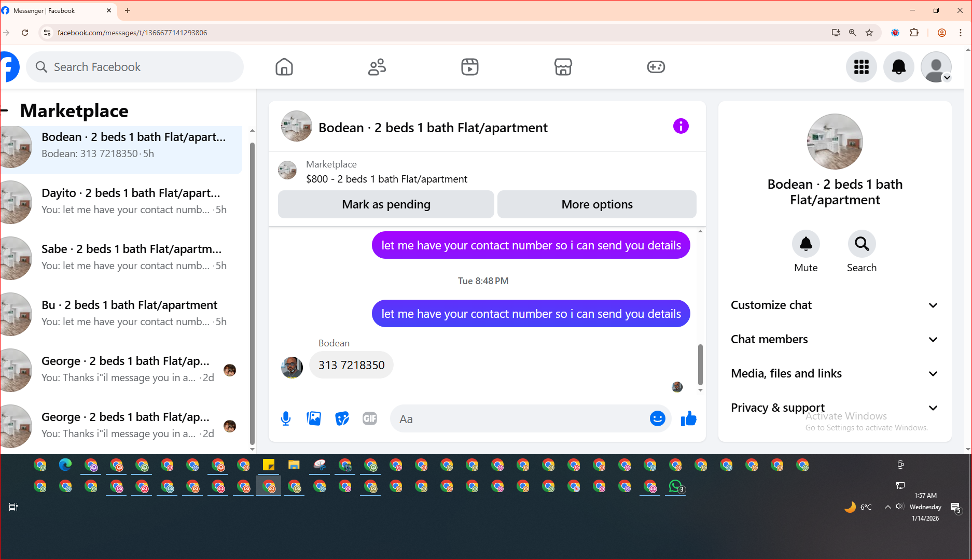Choose a sticker with the sticker icon
972x560 pixels.
(342, 418)
